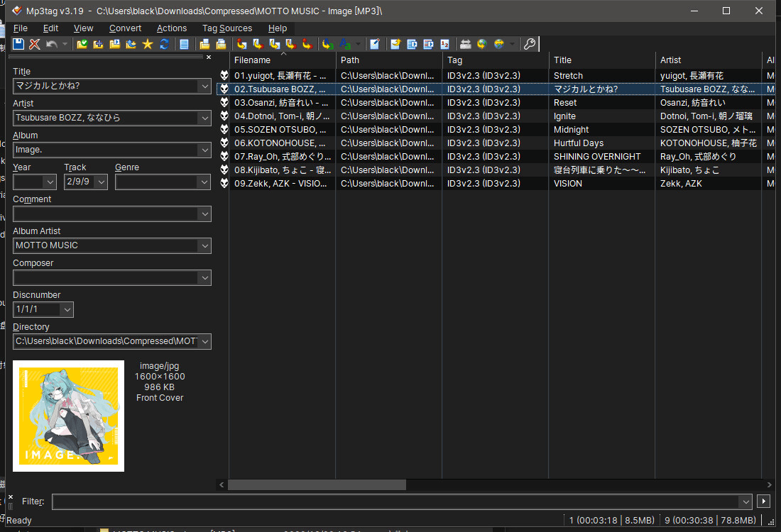Click the Change directory folder-checkmark icon
The width and height of the screenshot is (781, 532).
point(82,44)
